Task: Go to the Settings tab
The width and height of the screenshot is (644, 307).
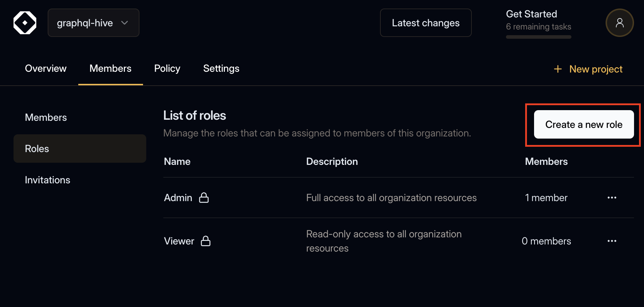Action: pyautogui.click(x=221, y=68)
